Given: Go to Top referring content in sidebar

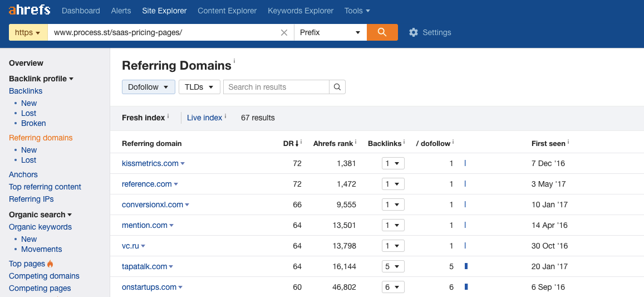Looking at the screenshot, I should 45,187.
